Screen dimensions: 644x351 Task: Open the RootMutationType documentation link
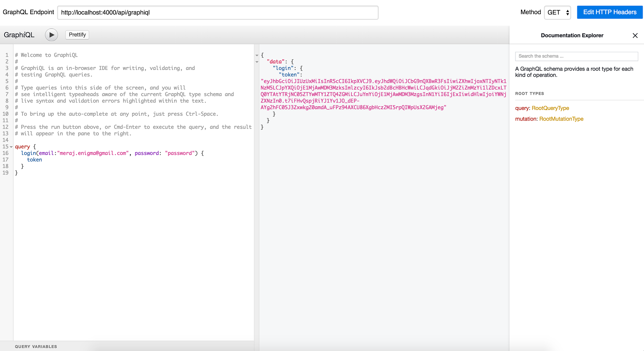(561, 119)
